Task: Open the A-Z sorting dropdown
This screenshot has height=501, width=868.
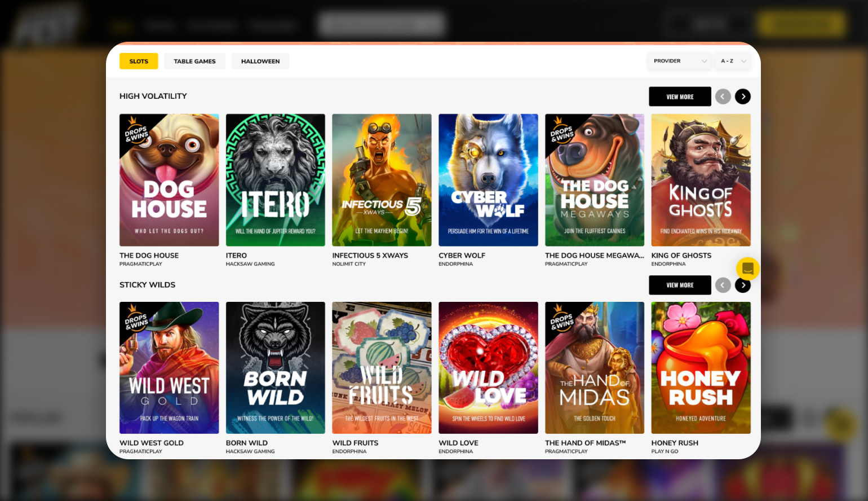Action: click(x=733, y=61)
